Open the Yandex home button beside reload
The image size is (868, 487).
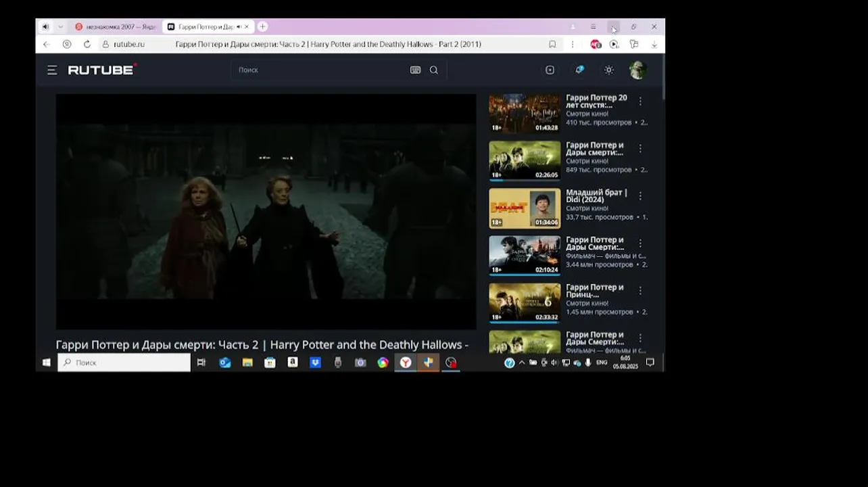tap(66, 44)
